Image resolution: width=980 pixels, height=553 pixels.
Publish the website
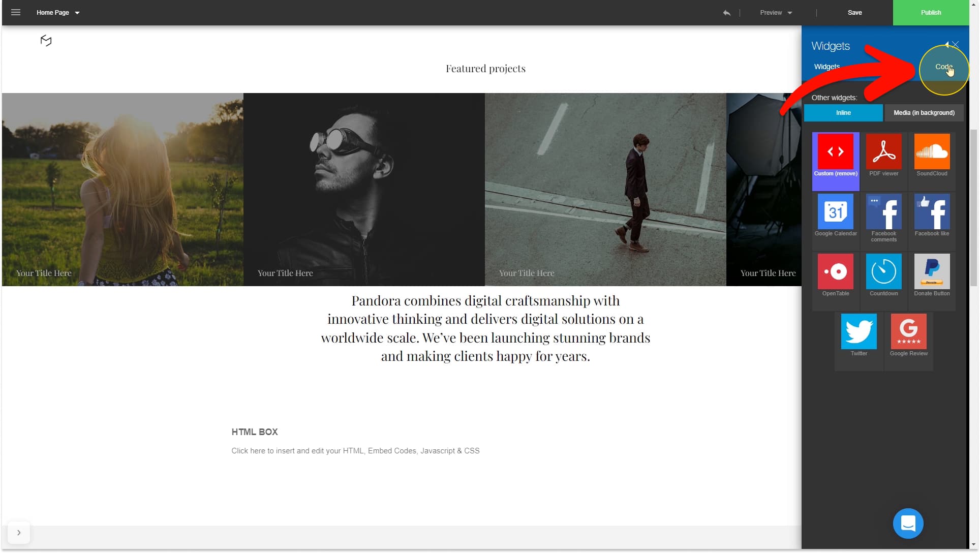[x=931, y=13]
